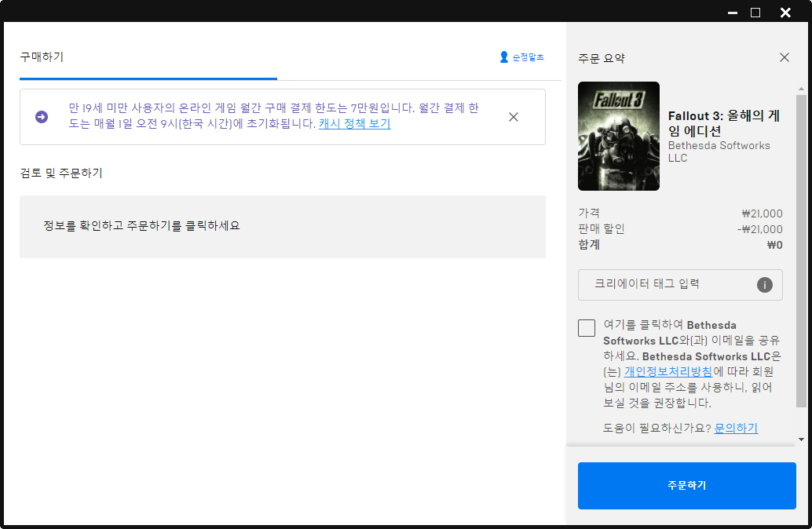Close the 주문 요약 order summary panel
The image size is (812, 529).
point(784,57)
